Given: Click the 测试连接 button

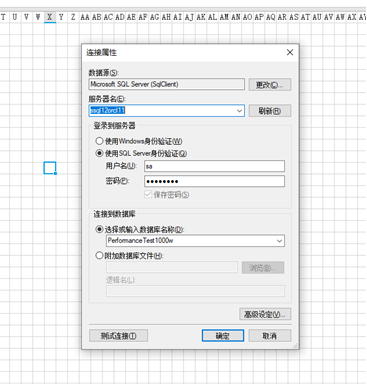Looking at the screenshot, I should (118, 336).
